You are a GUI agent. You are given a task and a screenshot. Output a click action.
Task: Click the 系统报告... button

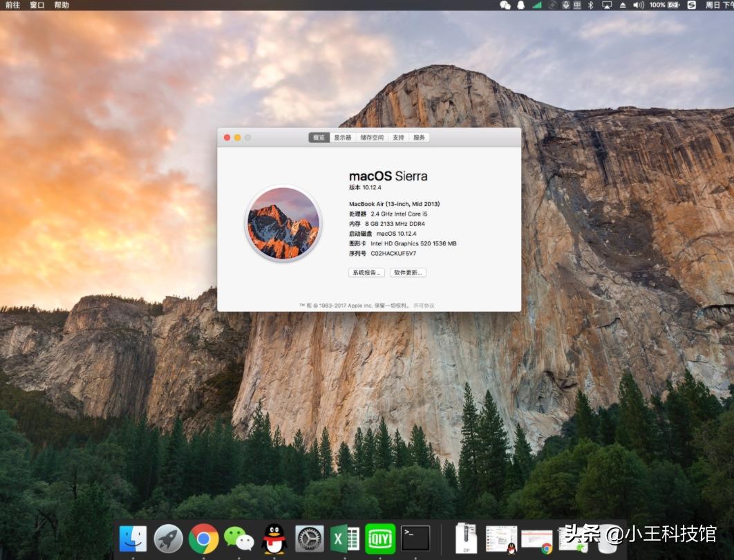coord(366,272)
